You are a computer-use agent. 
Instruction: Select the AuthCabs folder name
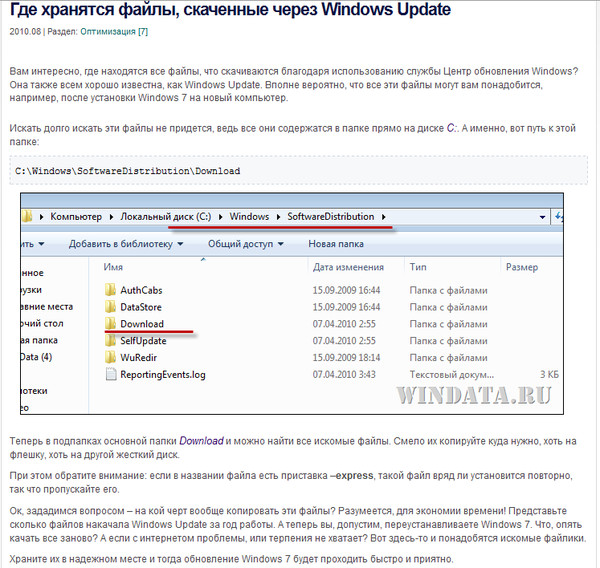[x=141, y=290]
